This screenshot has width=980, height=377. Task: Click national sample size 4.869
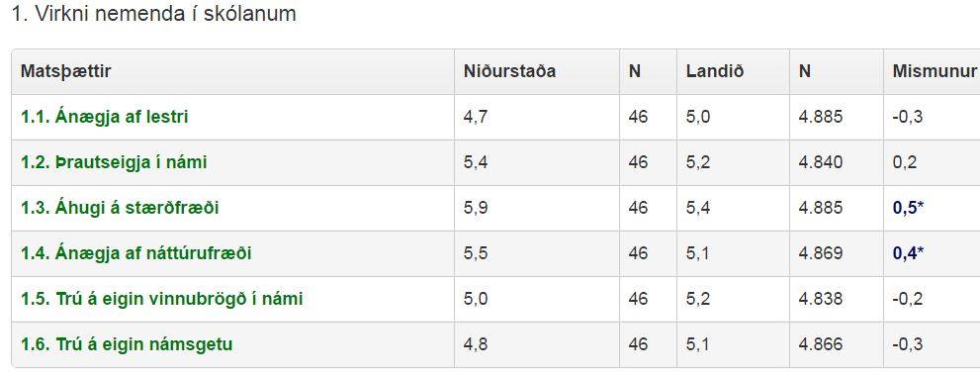821,253
